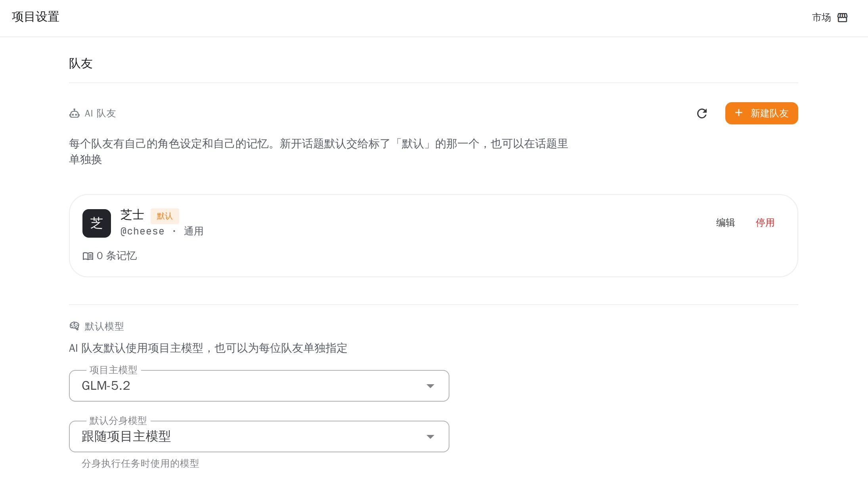868x488 pixels.
Task: Open the marketplace storefront icon
Action: (x=842, y=17)
